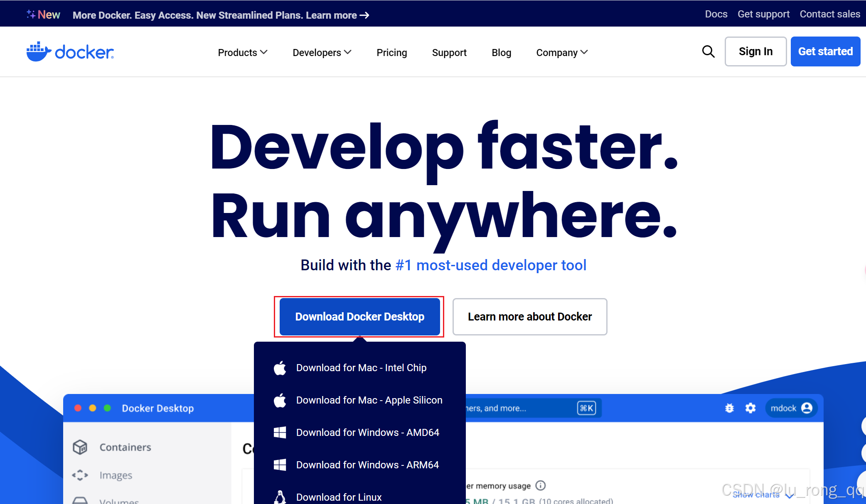The image size is (866, 504).
Task: Open the Docs link
Action: click(x=716, y=14)
